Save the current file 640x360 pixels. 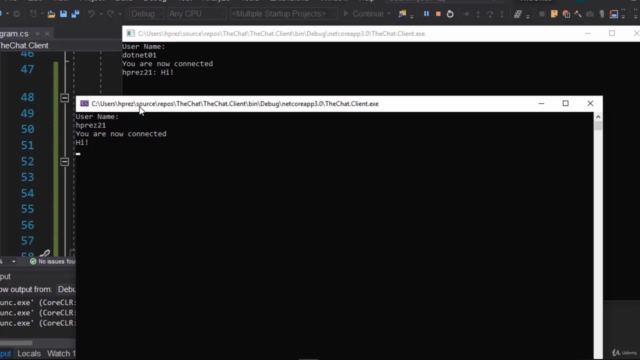click(63, 14)
